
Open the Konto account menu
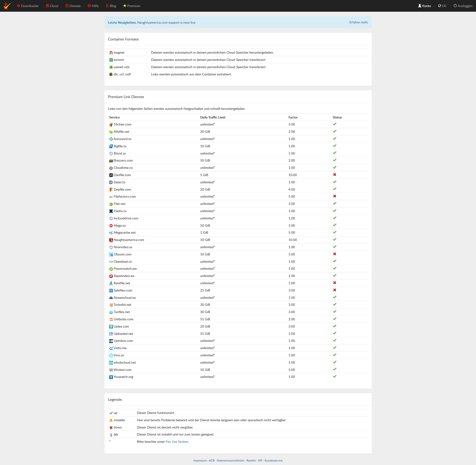424,6
